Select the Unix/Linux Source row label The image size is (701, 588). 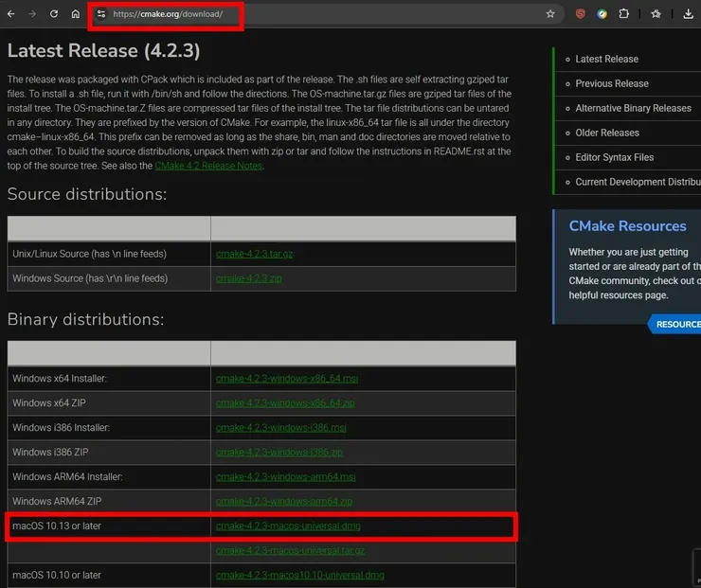tap(89, 254)
